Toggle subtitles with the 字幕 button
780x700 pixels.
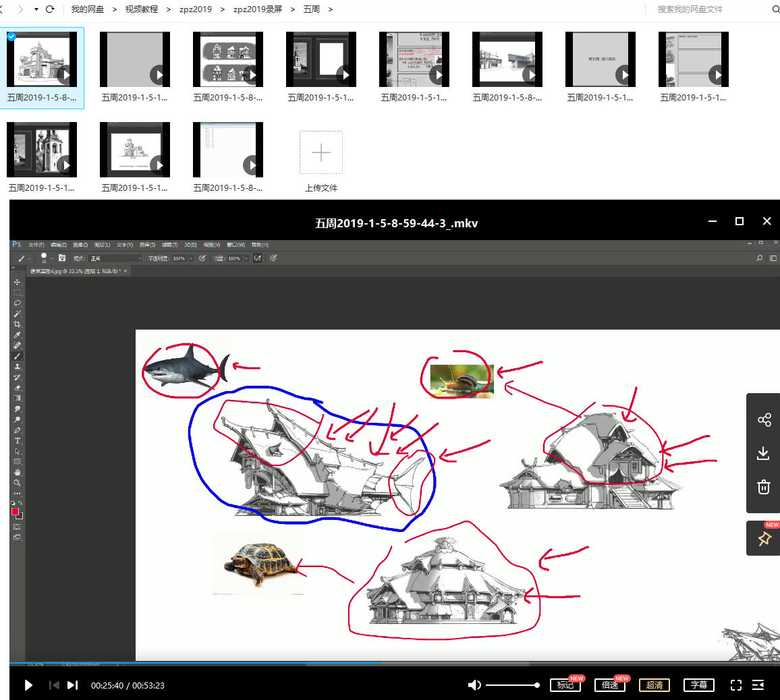point(698,685)
